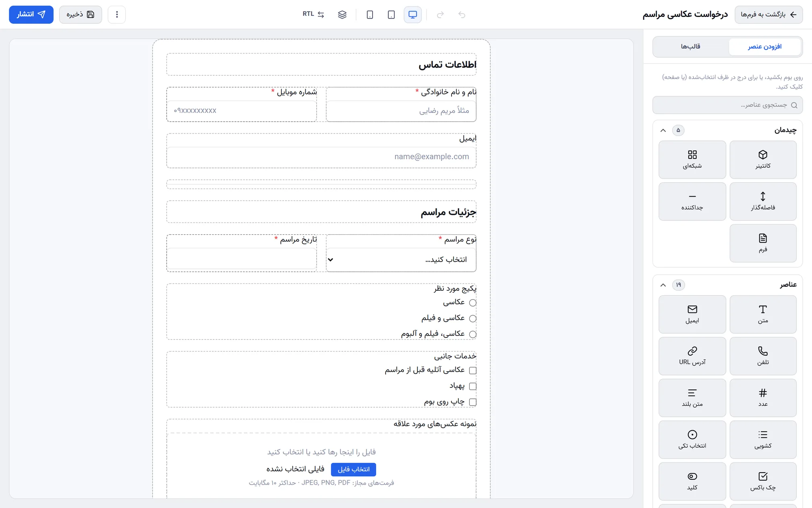
Task: Switch to mobile phone preview icon
Action: (x=370, y=15)
